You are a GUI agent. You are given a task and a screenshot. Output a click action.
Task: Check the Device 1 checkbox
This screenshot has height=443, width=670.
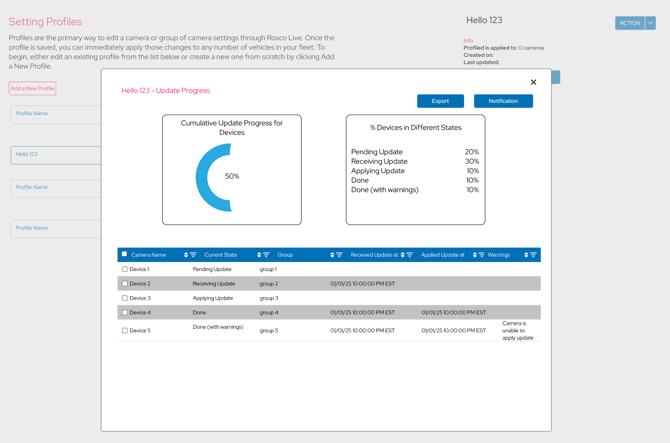125,269
